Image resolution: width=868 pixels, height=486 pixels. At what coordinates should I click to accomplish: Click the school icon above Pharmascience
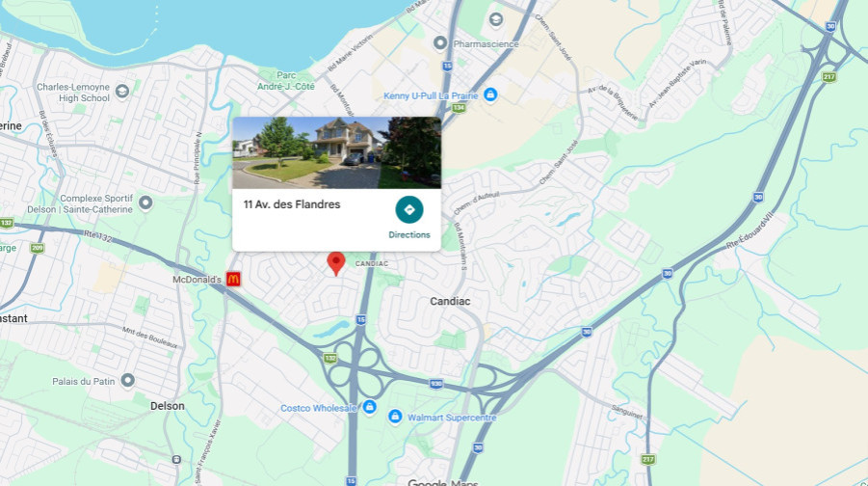pos(496,20)
